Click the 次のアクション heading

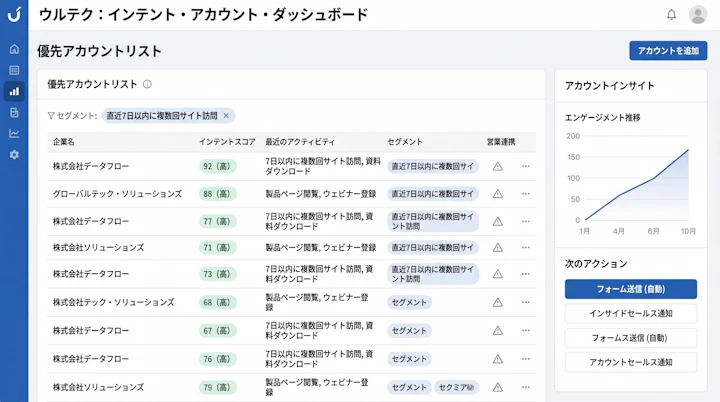click(x=596, y=264)
